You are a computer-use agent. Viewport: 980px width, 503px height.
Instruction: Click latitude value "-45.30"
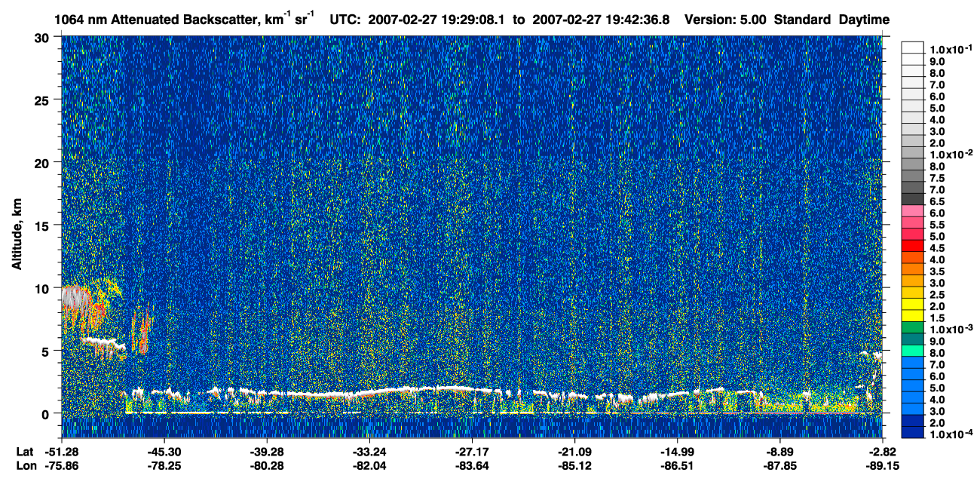(164, 452)
